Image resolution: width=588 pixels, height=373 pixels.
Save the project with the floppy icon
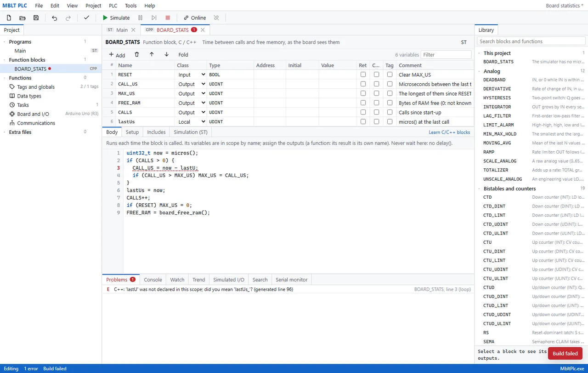pos(36,18)
